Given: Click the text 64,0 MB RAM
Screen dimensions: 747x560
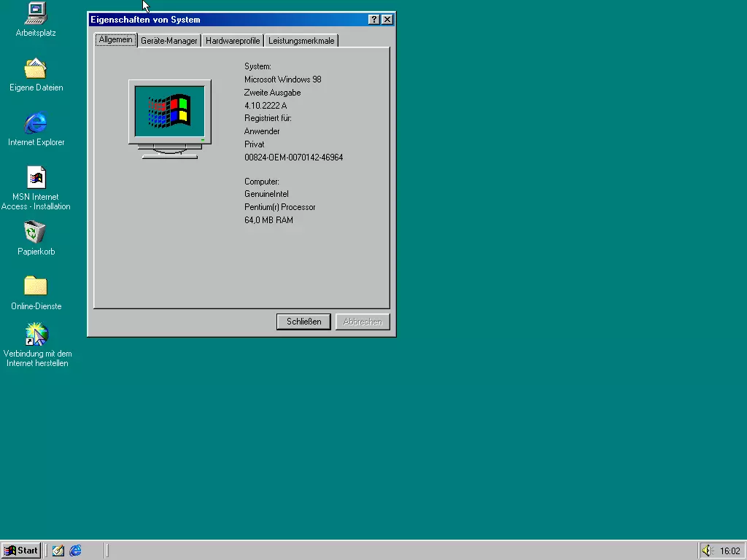Looking at the screenshot, I should tap(268, 220).
